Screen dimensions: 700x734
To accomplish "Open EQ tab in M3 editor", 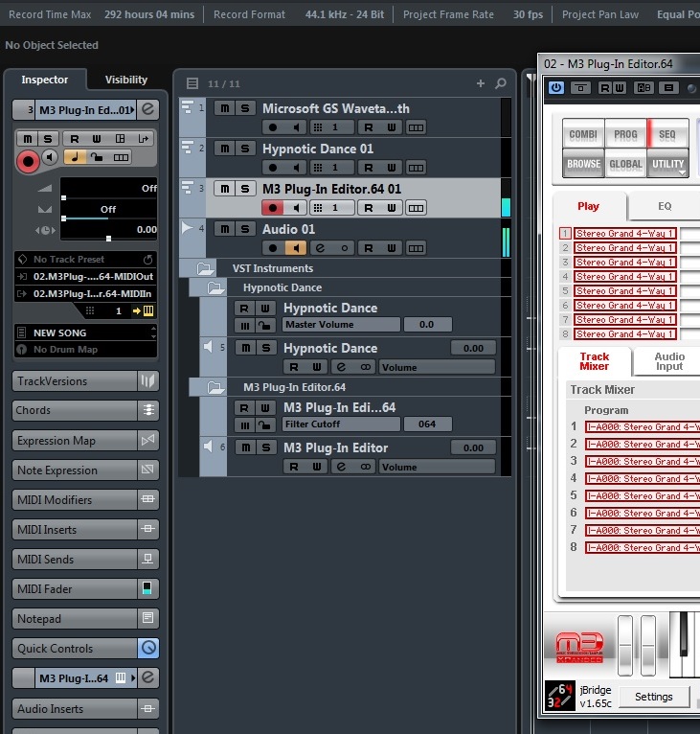I will [665, 206].
